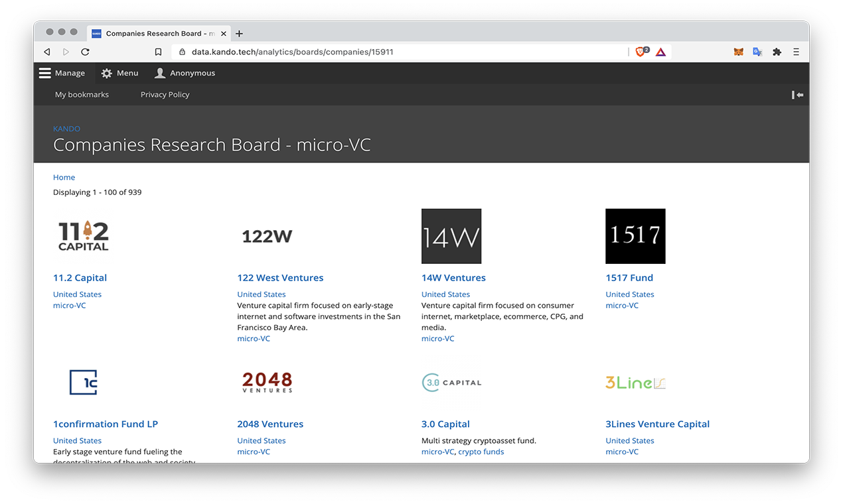Screen dimensions: 843x504
Task: Click micro-VC tag under 1517 Fund
Action: click(622, 306)
